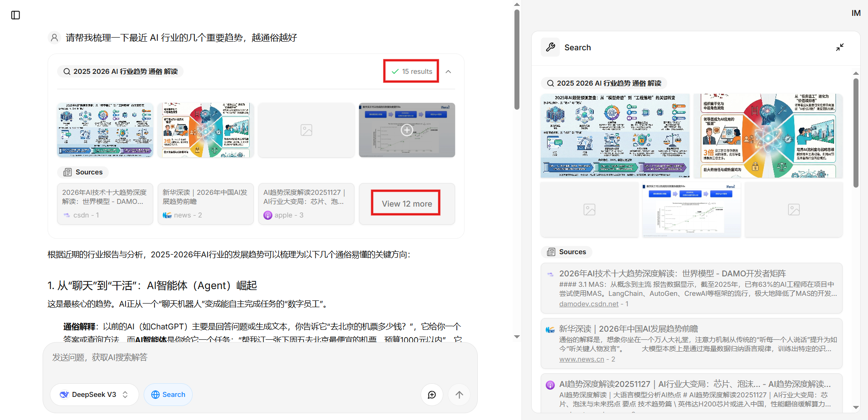Open the DeepSeek V3 model dropdown
The height and width of the screenshot is (420, 868).
[x=94, y=395]
